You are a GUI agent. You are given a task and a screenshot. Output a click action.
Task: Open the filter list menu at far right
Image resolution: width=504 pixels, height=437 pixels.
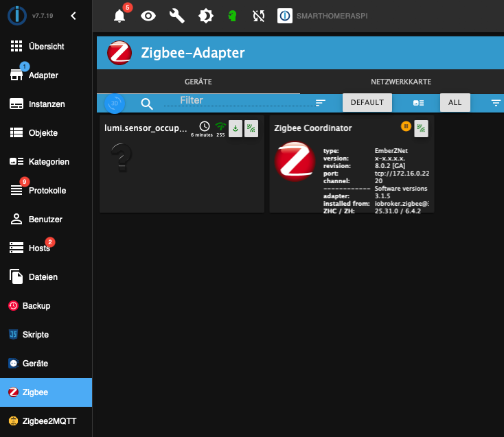(x=496, y=103)
